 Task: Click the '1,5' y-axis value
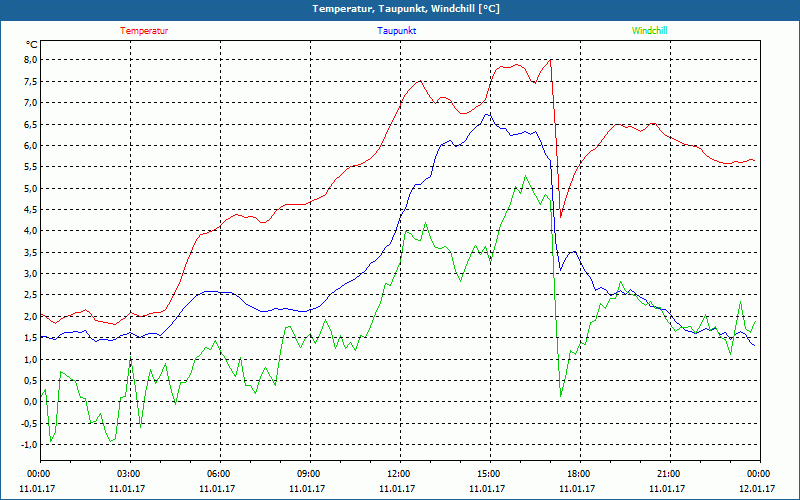31,338
